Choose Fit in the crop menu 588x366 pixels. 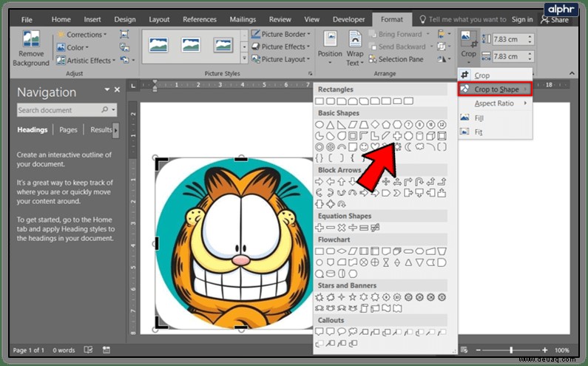(495, 132)
